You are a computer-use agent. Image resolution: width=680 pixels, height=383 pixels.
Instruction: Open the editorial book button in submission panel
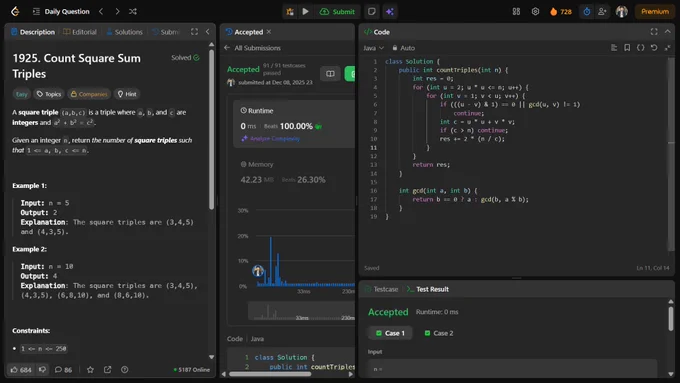pyautogui.click(x=330, y=74)
